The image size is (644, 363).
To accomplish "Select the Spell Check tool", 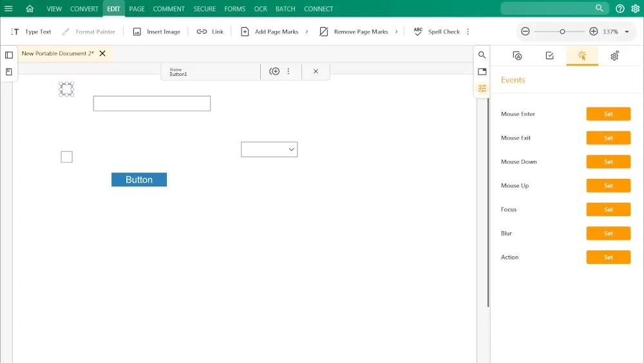I will tap(437, 32).
